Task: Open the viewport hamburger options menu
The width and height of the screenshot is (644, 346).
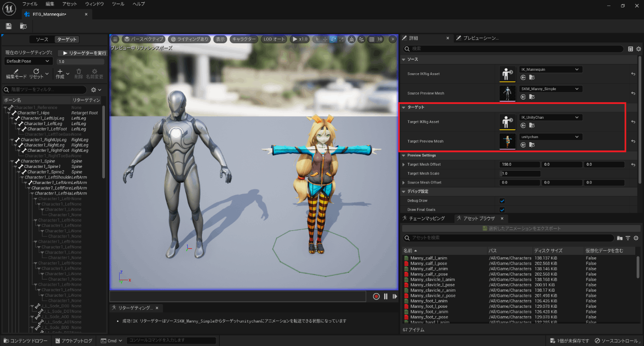Action: 115,39
